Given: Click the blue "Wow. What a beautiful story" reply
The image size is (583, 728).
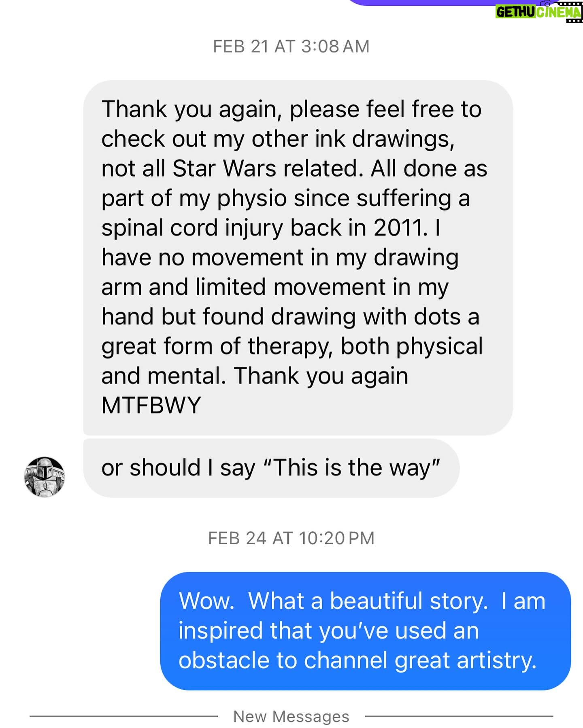Looking at the screenshot, I should 365,630.
